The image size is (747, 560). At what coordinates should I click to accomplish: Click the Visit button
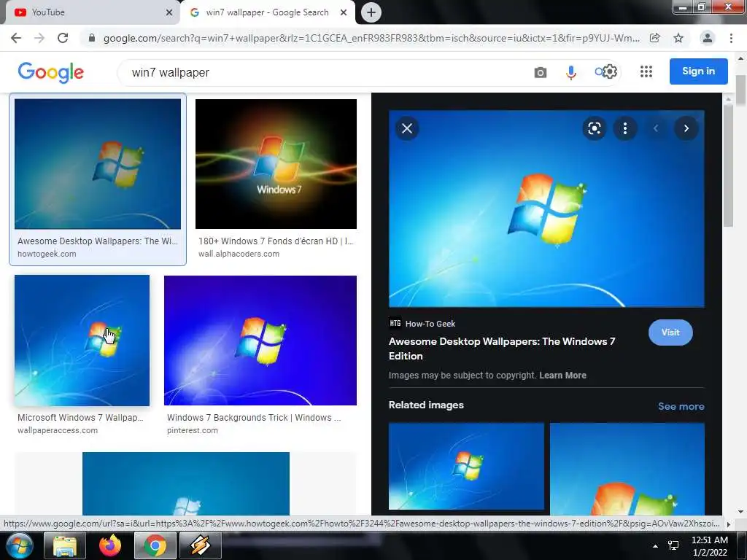(670, 332)
